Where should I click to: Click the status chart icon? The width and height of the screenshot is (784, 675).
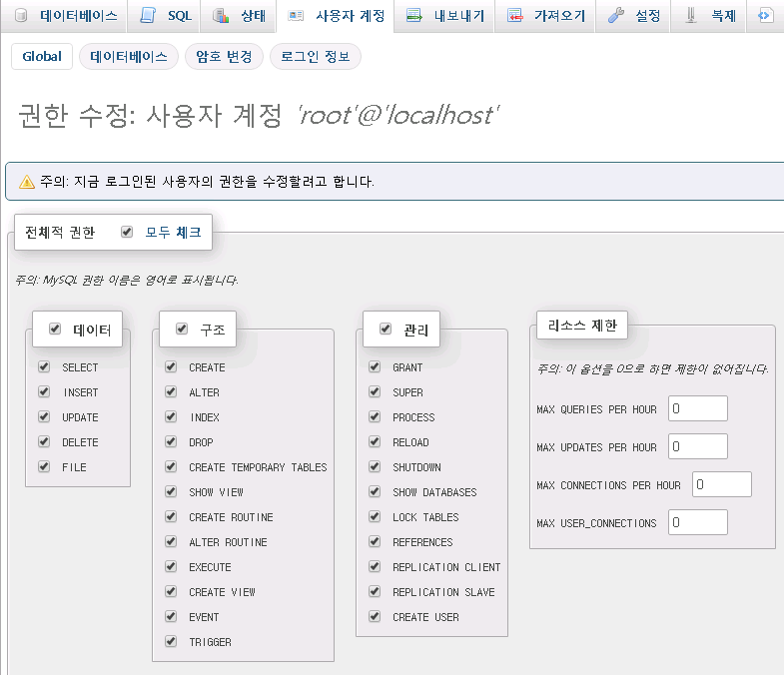coord(220,16)
